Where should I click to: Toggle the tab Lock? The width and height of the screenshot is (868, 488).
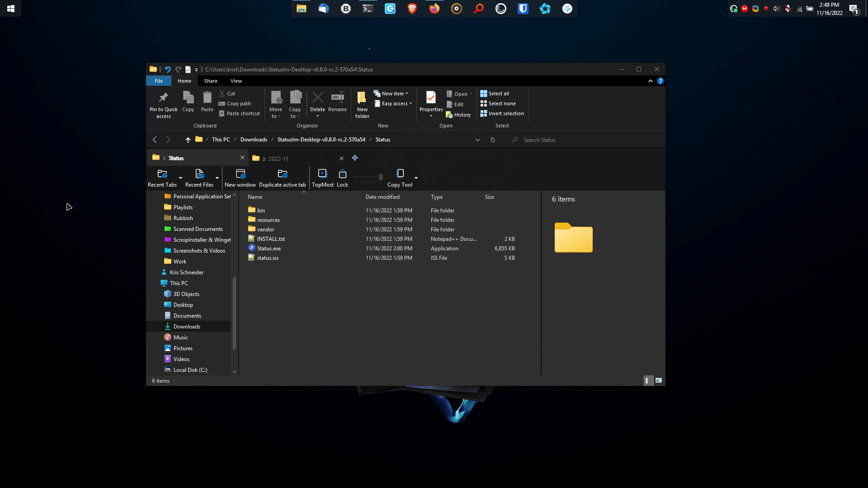pos(342,177)
